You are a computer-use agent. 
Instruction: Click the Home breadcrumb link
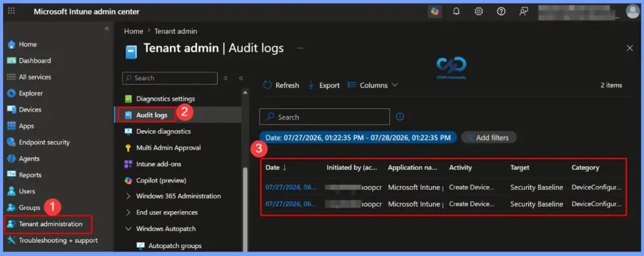(133, 31)
